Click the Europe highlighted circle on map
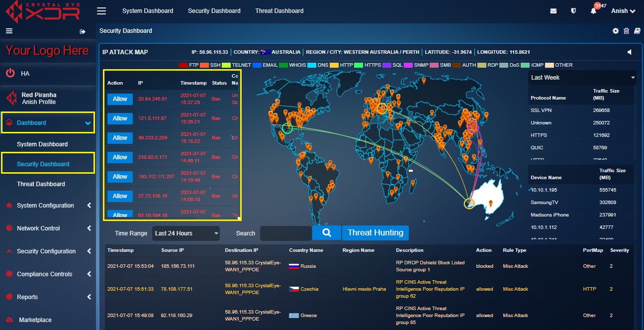 (x=382, y=109)
